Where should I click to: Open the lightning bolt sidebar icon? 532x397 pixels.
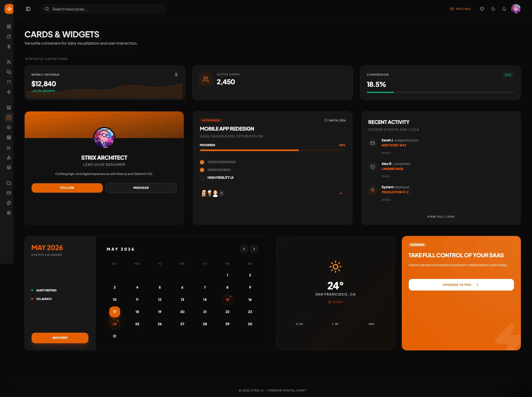tap(9, 92)
